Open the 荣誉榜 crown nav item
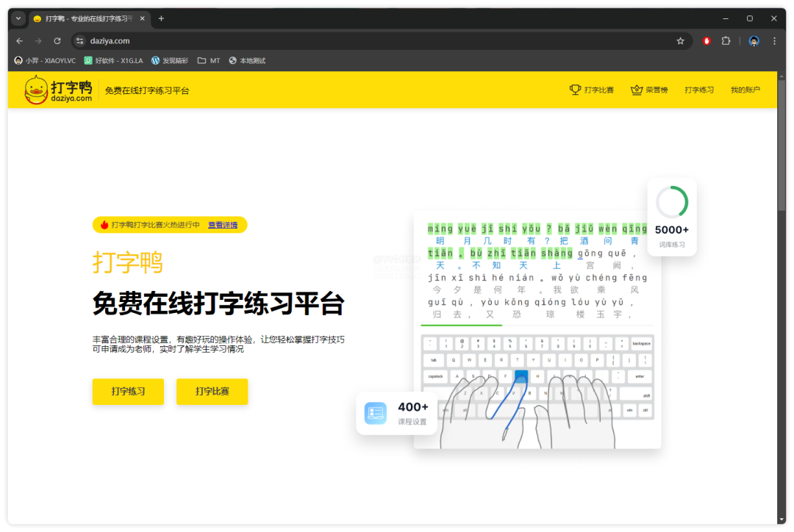The image size is (794, 532). (649, 90)
